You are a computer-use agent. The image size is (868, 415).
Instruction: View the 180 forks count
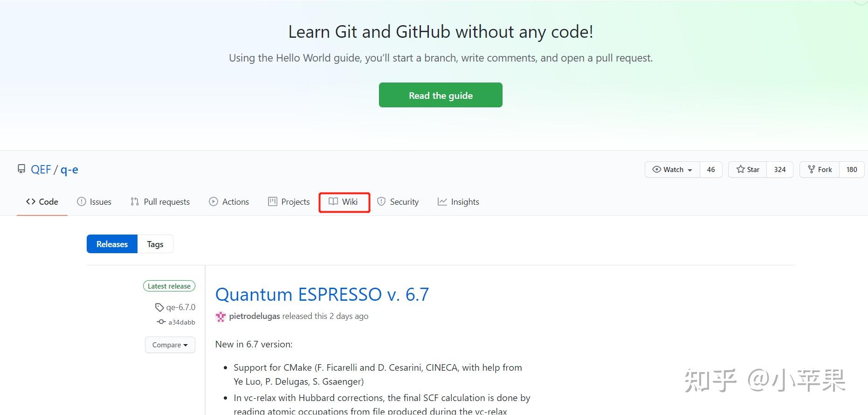pos(852,169)
